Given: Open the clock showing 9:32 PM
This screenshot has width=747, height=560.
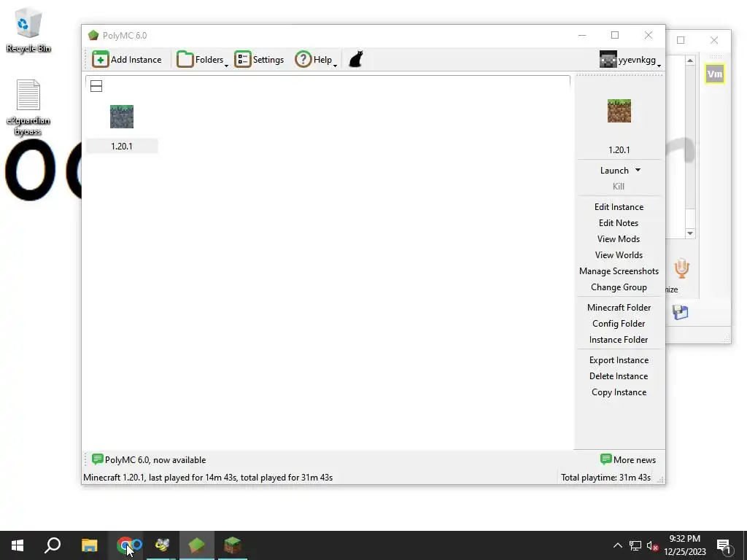Looking at the screenshot, I should (x=684, y=545).
